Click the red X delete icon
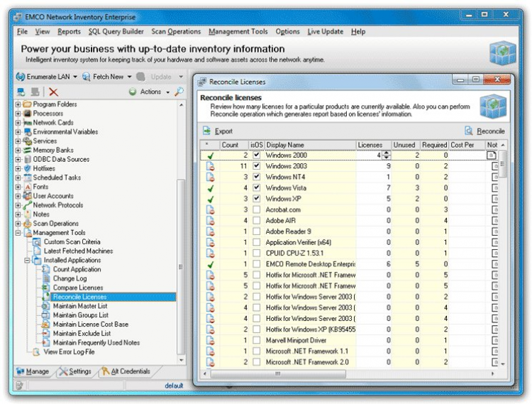 click(x=53, y=92)
